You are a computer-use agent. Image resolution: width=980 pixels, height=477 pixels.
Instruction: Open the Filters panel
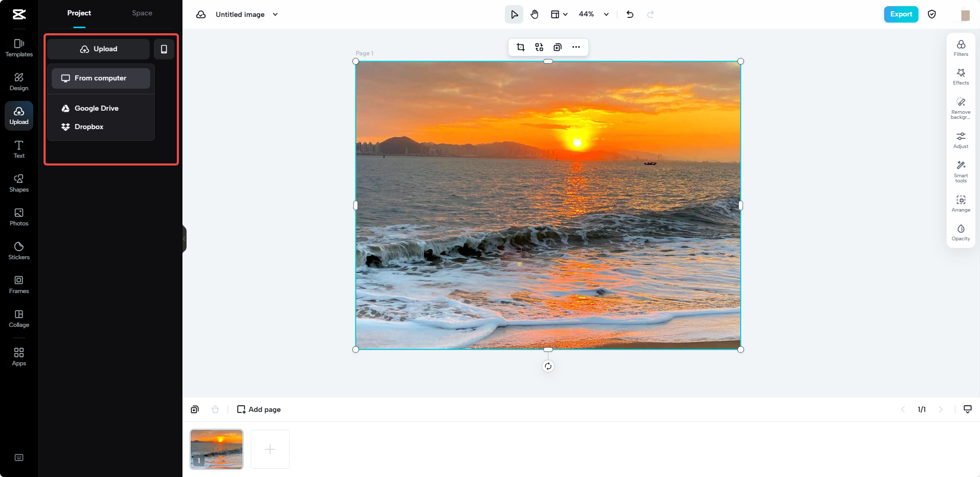pyautogui.click(x=961, y=47)
